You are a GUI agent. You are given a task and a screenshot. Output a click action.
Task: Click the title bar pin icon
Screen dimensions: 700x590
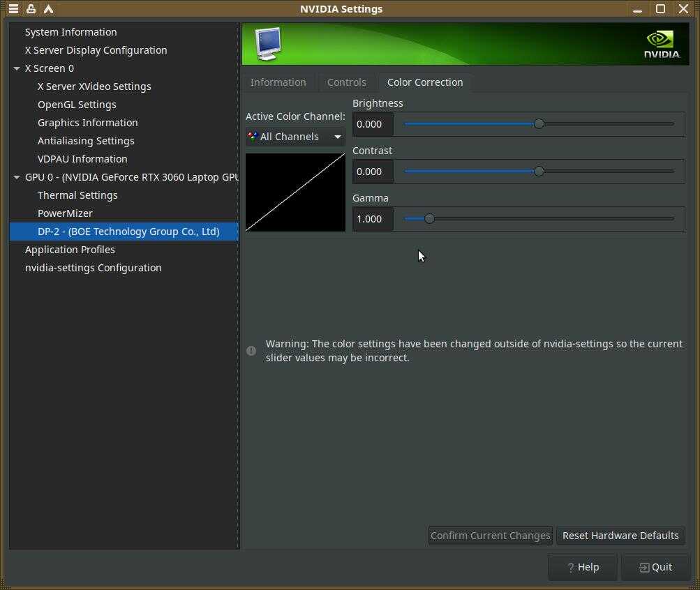click(x=31, y=8)
